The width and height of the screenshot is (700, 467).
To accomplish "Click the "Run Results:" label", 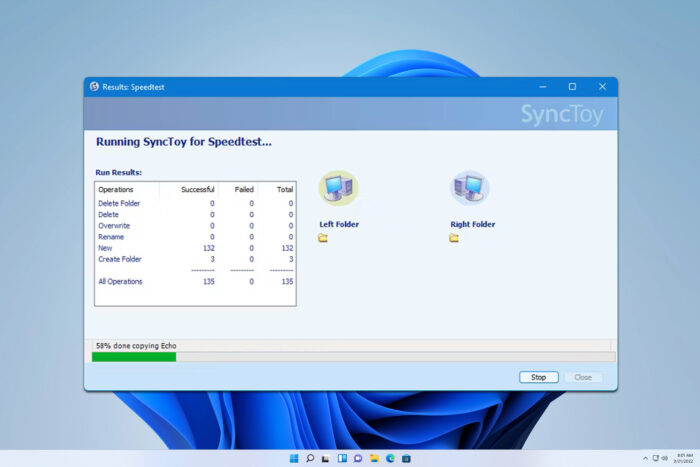I will click(x=119, y=172).
